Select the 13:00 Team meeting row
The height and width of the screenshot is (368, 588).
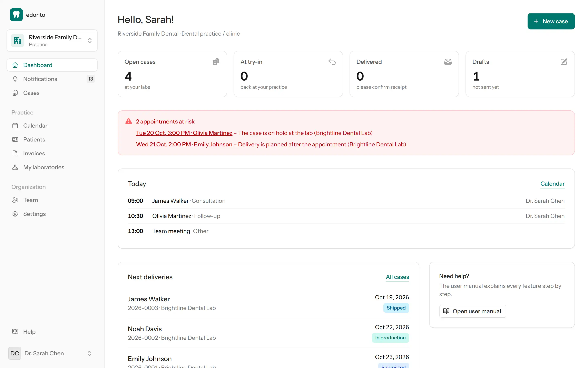tap(346, 231)
